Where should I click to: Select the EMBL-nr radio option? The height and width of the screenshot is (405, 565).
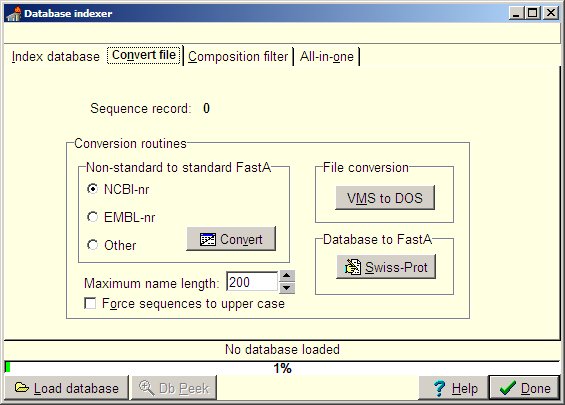[93, 217]
